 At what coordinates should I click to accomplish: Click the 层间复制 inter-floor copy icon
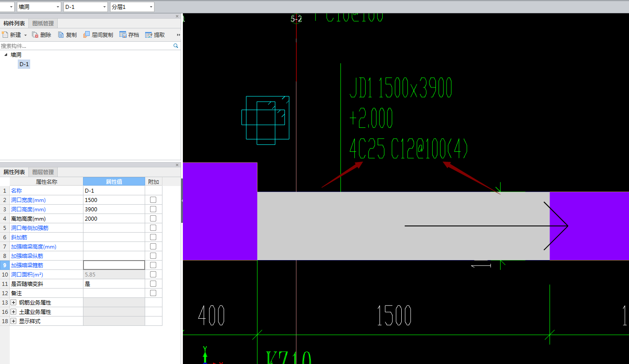point(87,35)
